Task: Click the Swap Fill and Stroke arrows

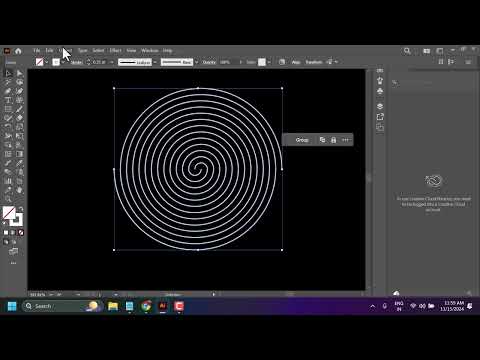Action: [x=20, y=209]
